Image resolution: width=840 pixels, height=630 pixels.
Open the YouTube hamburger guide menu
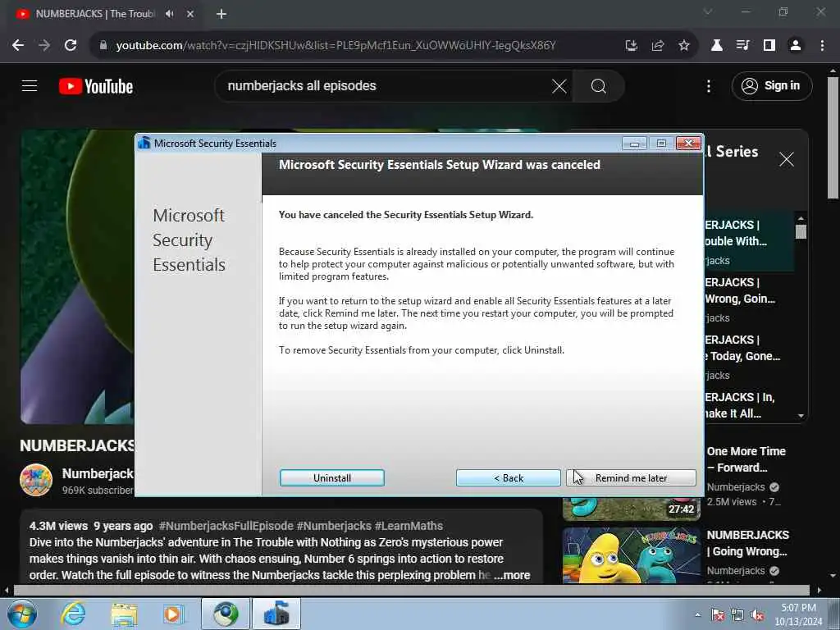pyautogui.click(x=30, y=85)
